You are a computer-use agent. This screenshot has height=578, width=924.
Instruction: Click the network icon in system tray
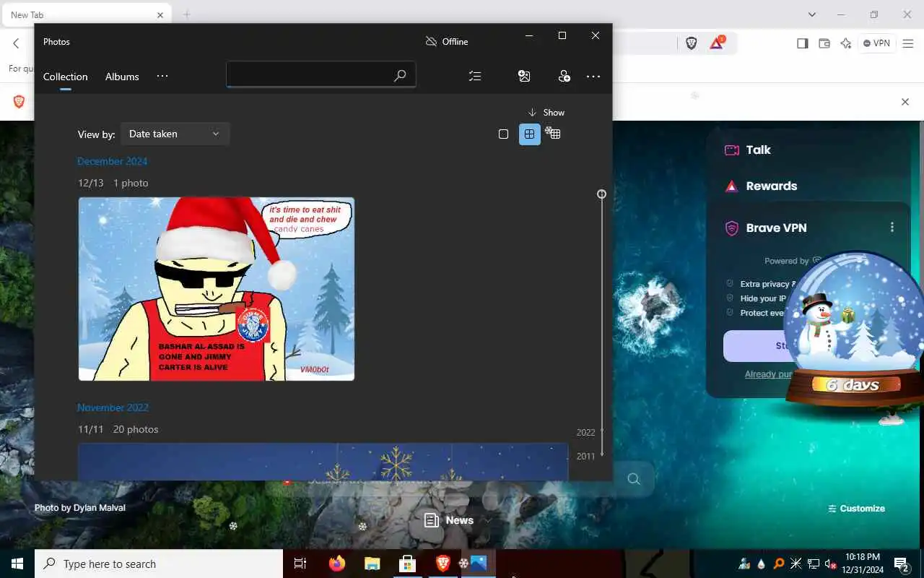814,564
